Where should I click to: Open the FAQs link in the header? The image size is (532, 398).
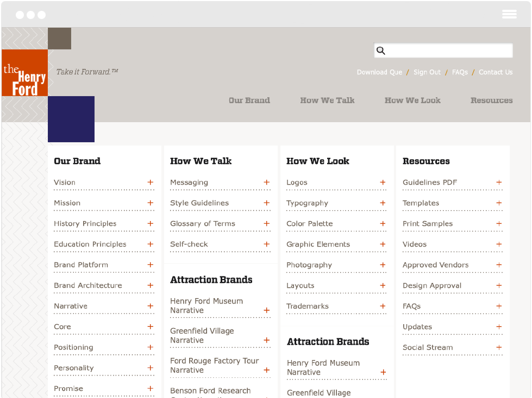pos(460,72)
